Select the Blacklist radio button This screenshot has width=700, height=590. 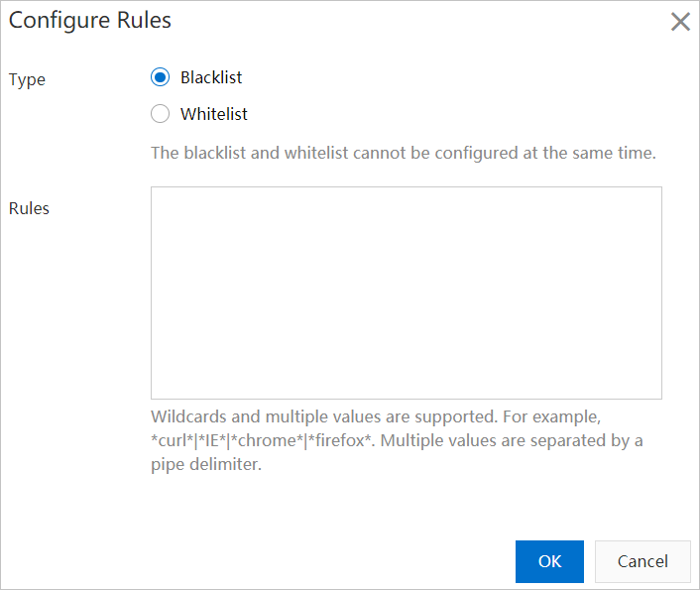click(160, 77)
